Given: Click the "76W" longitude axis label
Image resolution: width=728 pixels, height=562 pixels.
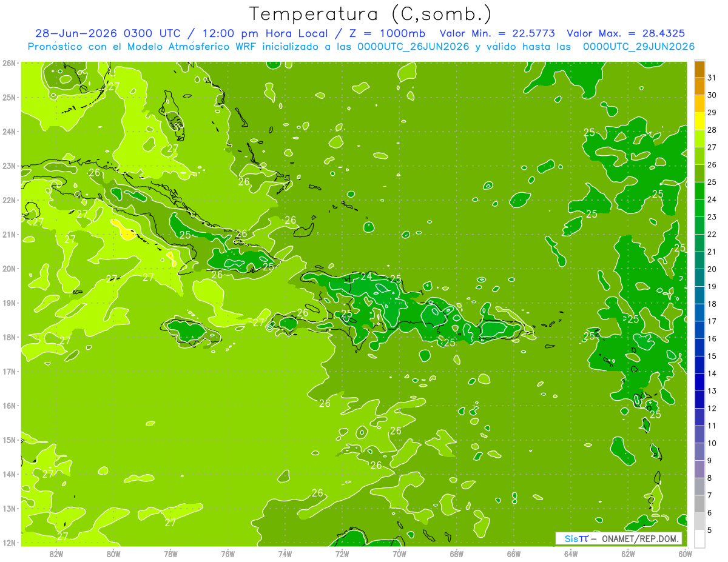Looking at the screenshot, I should tap(227, 554).
